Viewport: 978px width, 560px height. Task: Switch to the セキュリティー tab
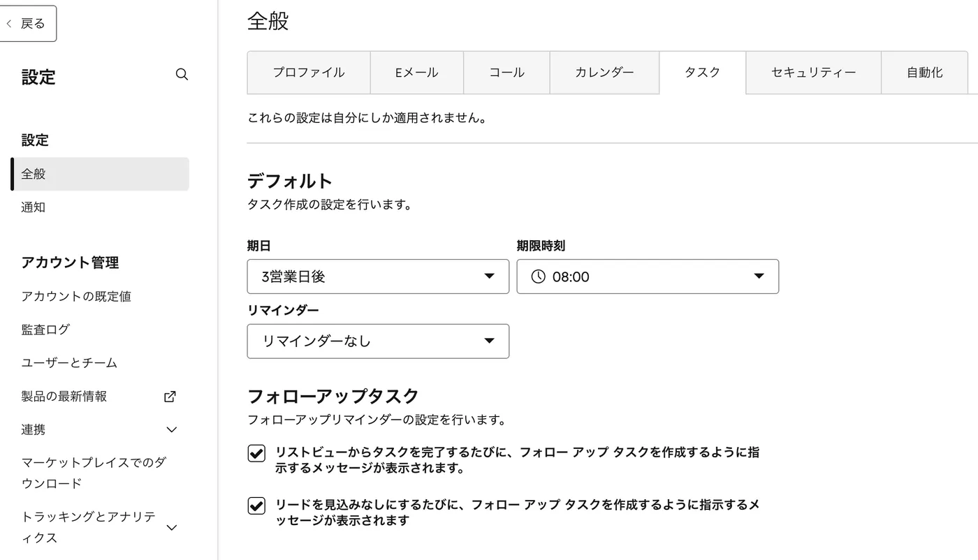pyautogui.click(x=812, y=72)
